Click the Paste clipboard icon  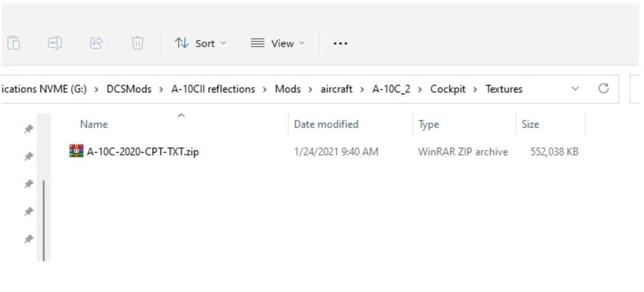pyautogui.click(x=14, y=43)
